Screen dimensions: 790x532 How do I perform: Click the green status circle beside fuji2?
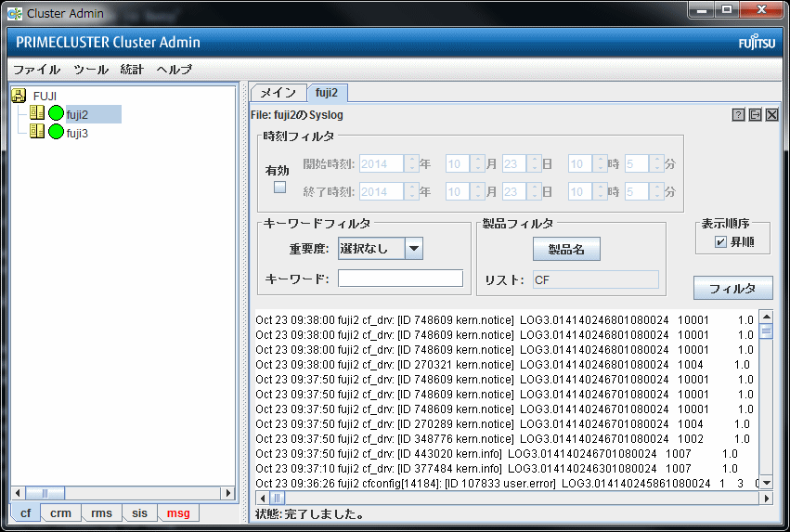(56, 113)
